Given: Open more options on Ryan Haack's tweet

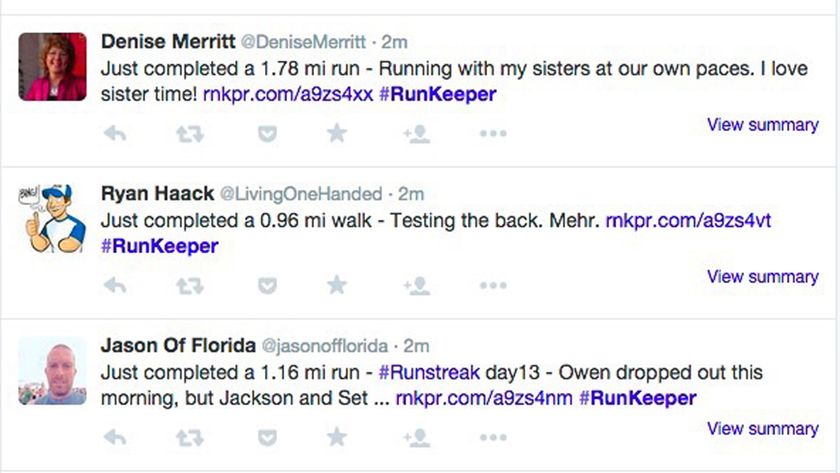Looking at the screenshot, I should [x=493, y=286].
